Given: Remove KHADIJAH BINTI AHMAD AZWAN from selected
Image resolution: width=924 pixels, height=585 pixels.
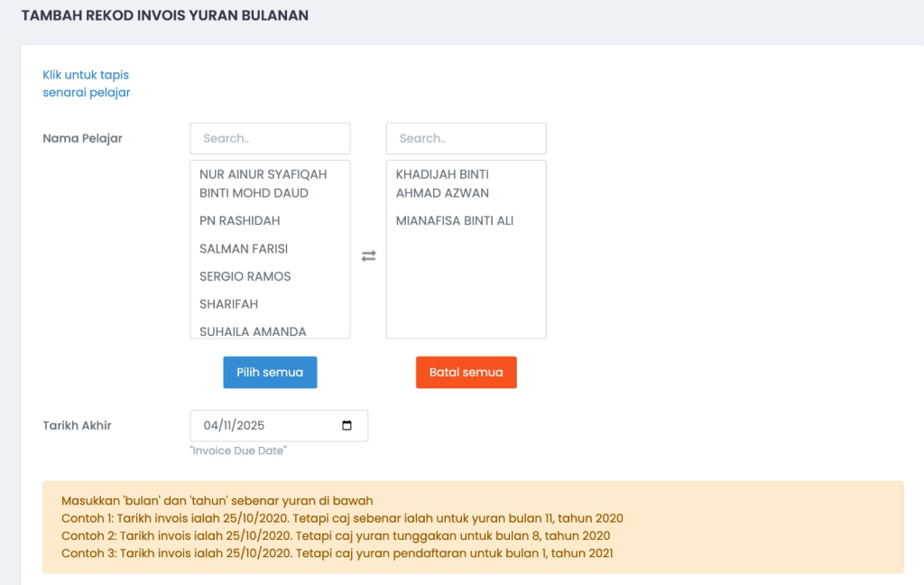Looking at the screenshot, I should point(442,183).
